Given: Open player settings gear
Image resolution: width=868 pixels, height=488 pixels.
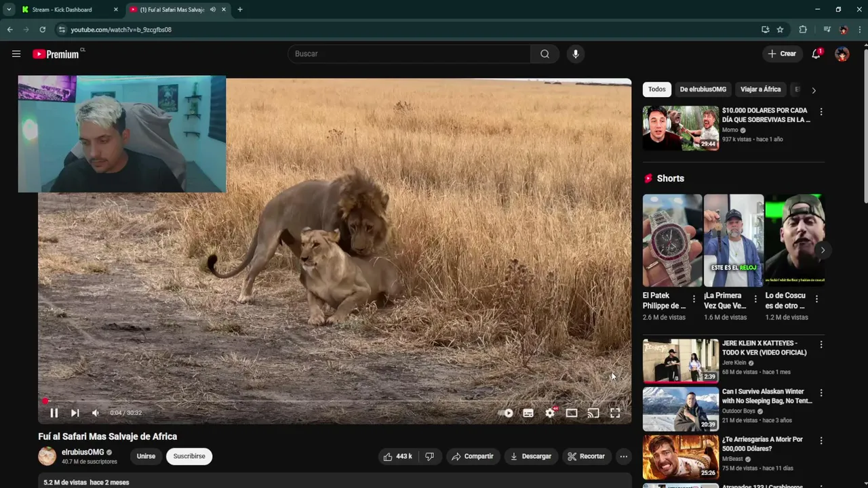Looking at the screenshot, I should (550, 413).
